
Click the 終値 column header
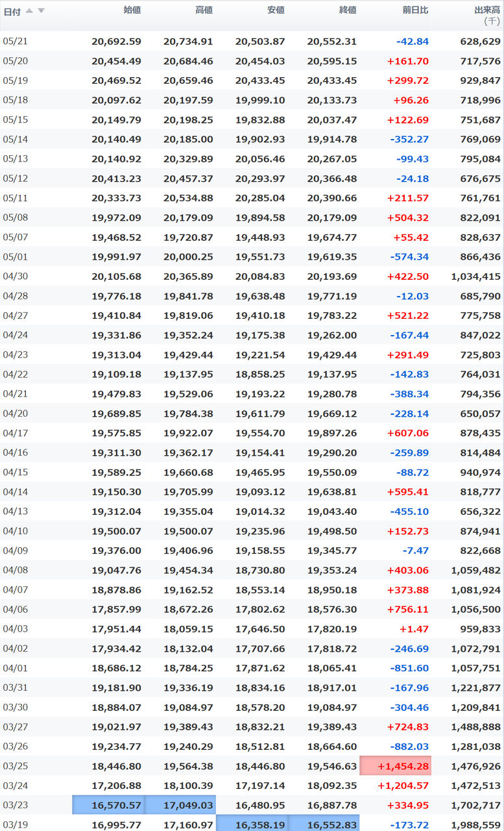pos(348,10)
